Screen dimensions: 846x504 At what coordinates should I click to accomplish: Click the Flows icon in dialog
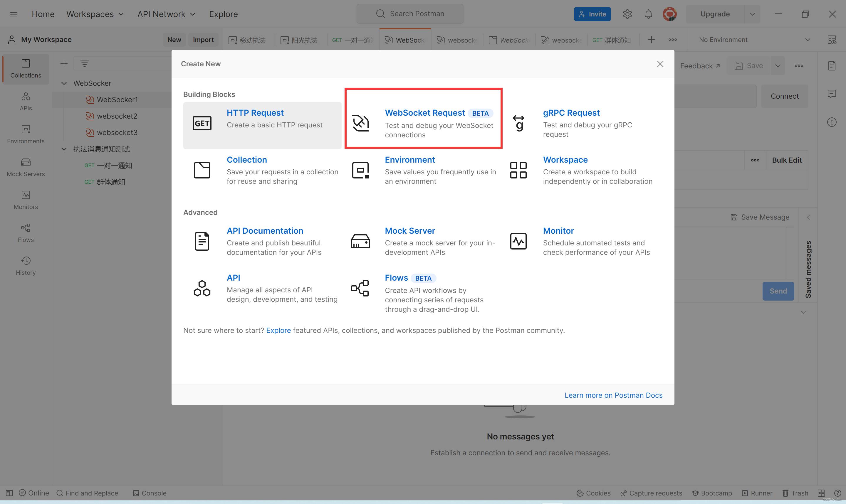(360, 288)
